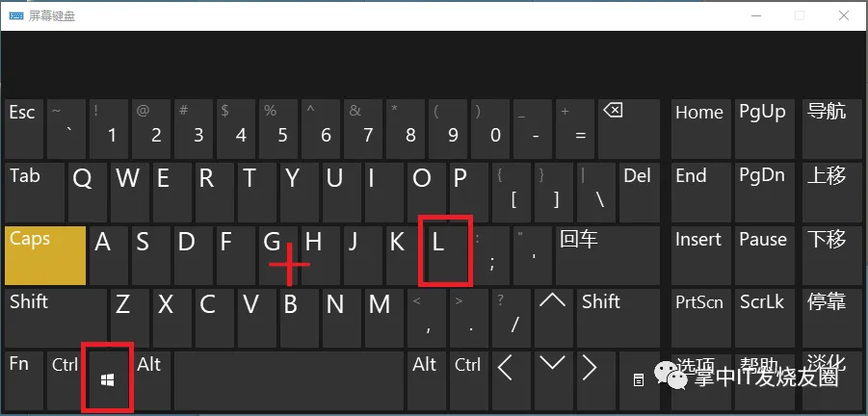Click the 停靠 dock key
Viewport: 868px width, 416px height.
point(827,319)
